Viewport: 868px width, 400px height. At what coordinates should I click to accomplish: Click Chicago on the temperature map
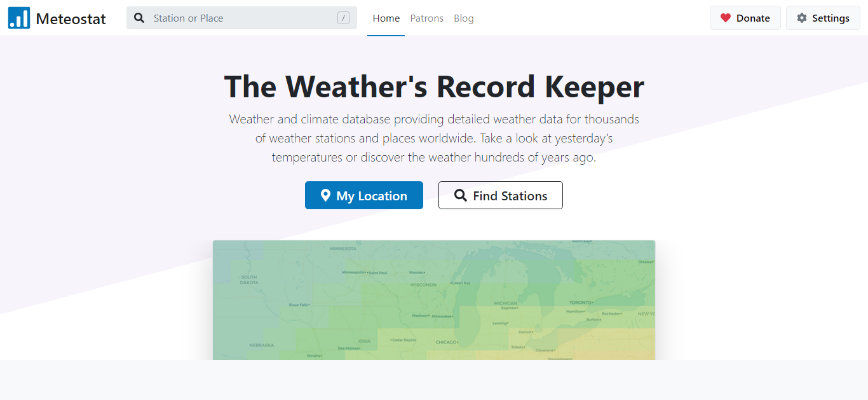coord(447,342)
